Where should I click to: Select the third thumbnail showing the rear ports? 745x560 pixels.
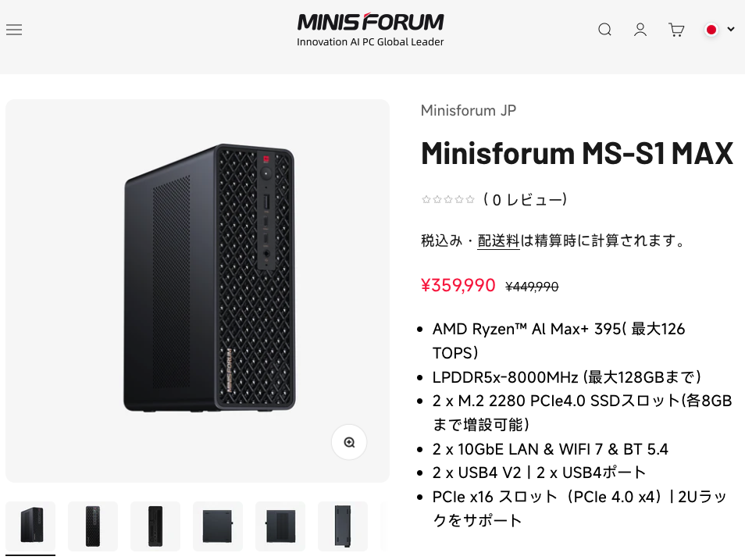point(155,526)
